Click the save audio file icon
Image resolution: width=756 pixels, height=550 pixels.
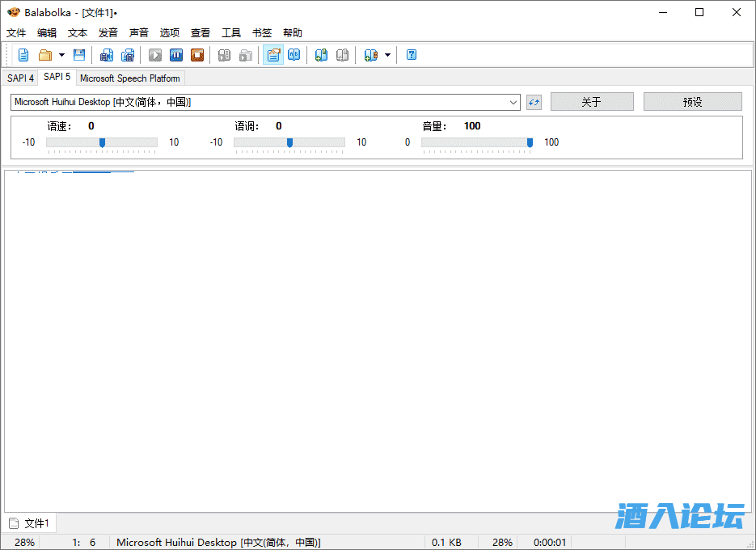click(107, 55)
